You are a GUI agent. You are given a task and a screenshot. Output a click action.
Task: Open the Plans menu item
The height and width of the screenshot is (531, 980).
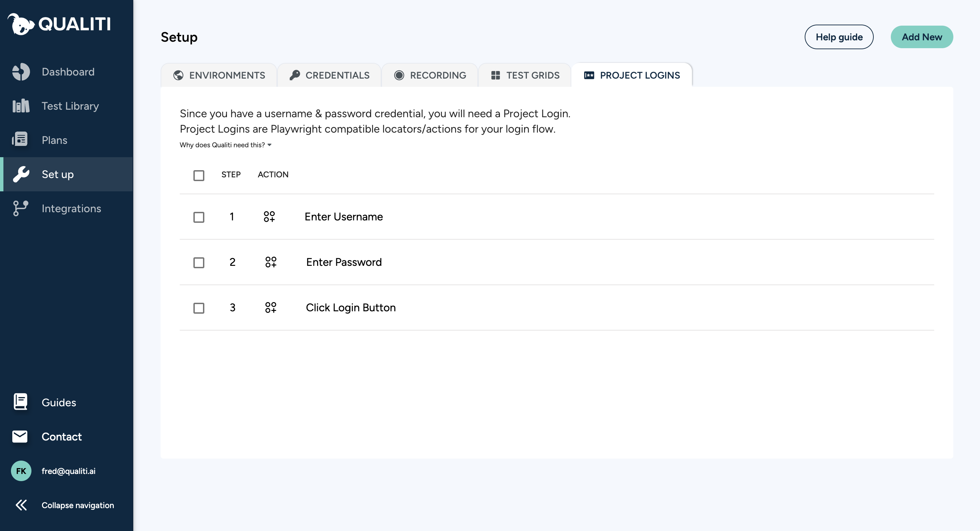pos(67,140)
